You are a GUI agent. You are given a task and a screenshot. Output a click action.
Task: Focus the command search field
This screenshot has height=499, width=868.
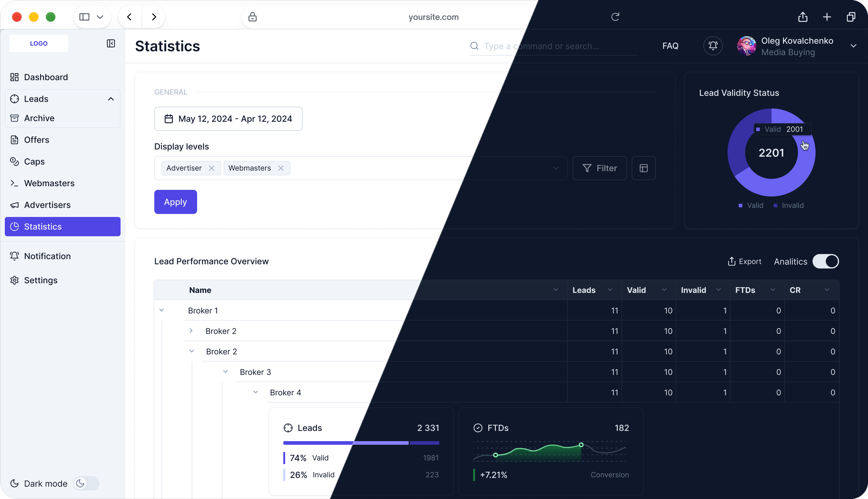coord(553,46)
